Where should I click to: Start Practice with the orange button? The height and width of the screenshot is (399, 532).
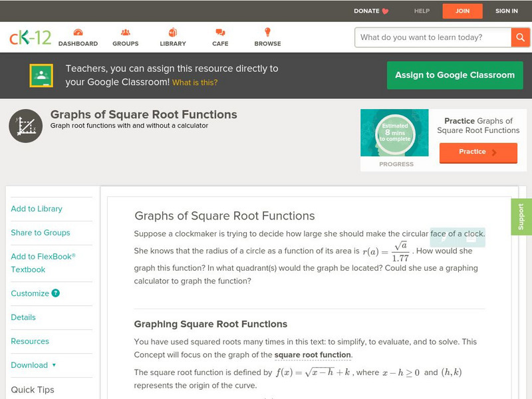pos(477,152)
